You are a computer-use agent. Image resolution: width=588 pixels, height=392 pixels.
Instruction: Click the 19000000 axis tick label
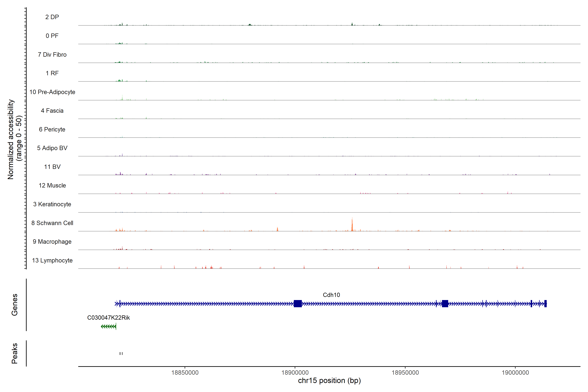(515, 373)
